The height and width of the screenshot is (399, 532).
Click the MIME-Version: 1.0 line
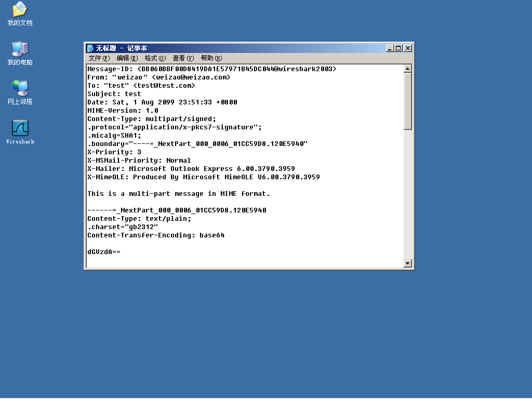(x=123, y=111)
